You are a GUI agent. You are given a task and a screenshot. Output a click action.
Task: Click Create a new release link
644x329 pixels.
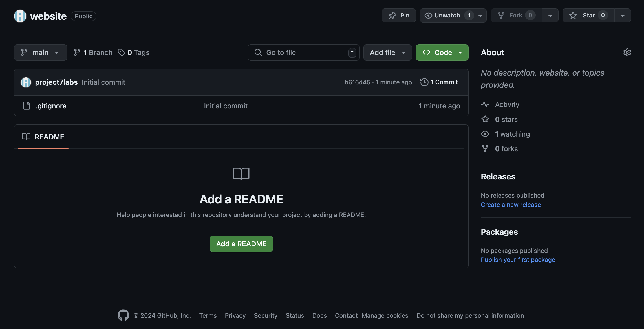click(x=511, y=205)
